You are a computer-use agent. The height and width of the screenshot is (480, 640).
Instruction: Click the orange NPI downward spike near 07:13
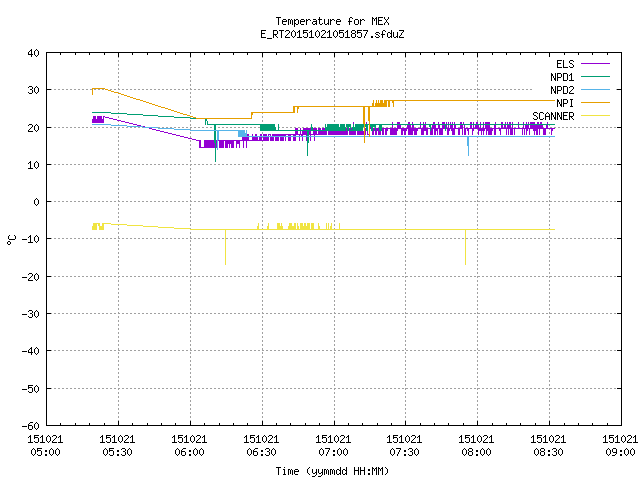[x=364, y=124]
